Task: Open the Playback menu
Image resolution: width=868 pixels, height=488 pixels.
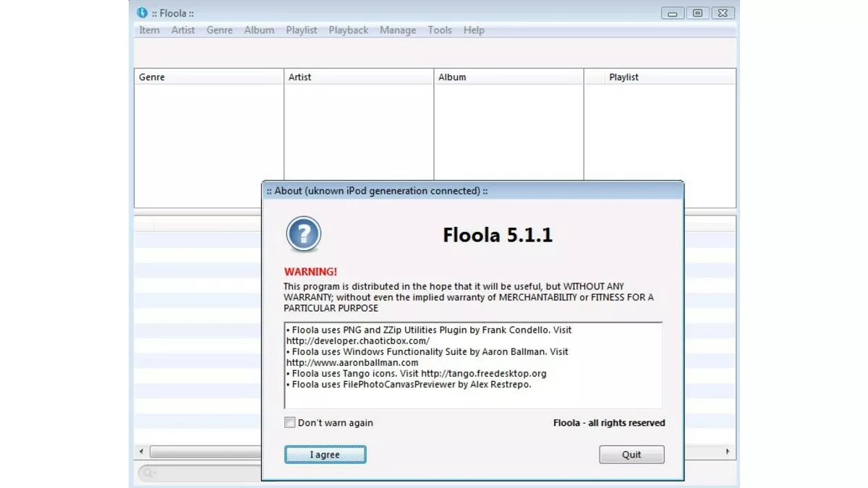Action: pos(348,30)
